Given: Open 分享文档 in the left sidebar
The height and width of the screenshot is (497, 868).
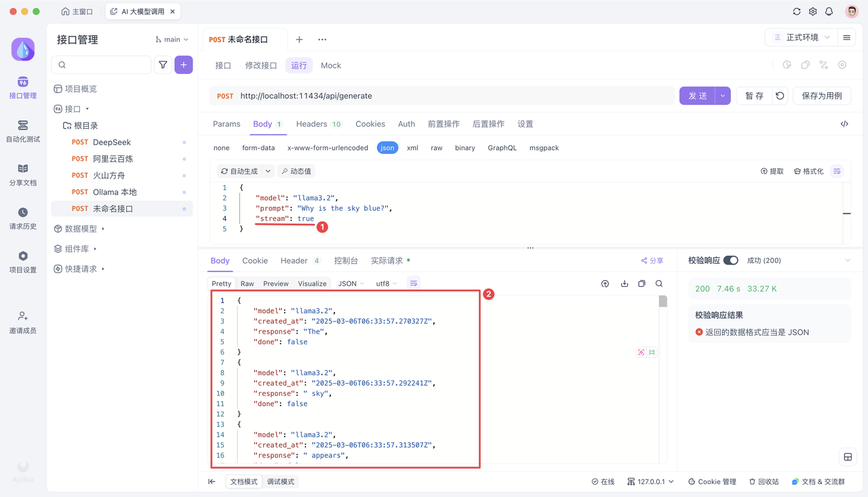Looking at the screenshot, I should coord(23,175).
